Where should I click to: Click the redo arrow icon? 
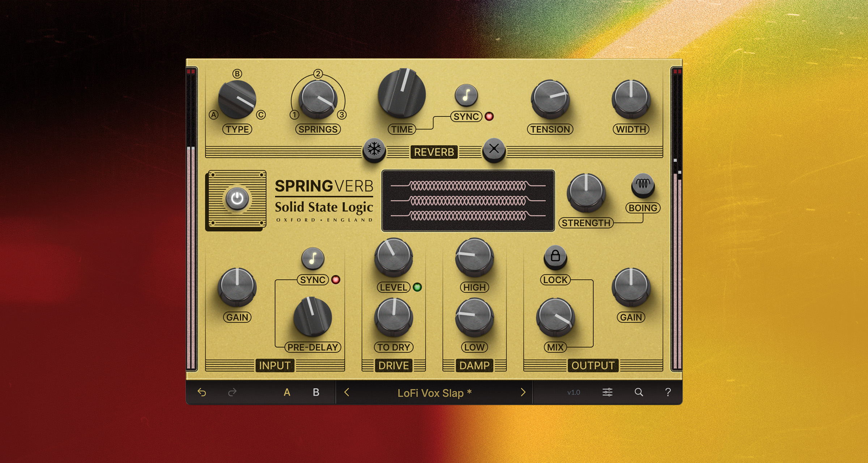click(x=232, y=392)
